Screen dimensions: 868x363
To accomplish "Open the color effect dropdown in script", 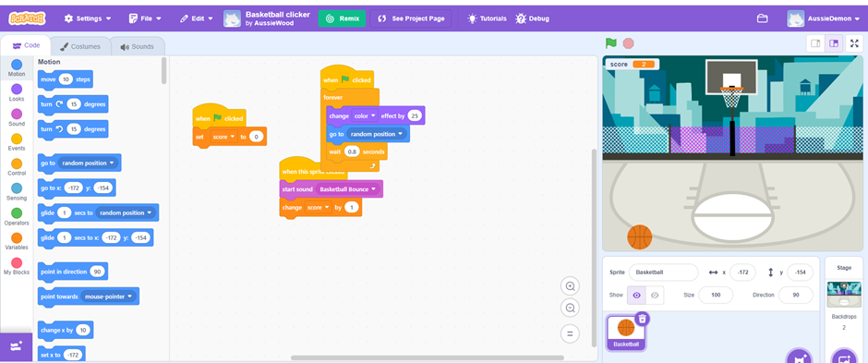I will pyautogui.click(x=366, y=116).
